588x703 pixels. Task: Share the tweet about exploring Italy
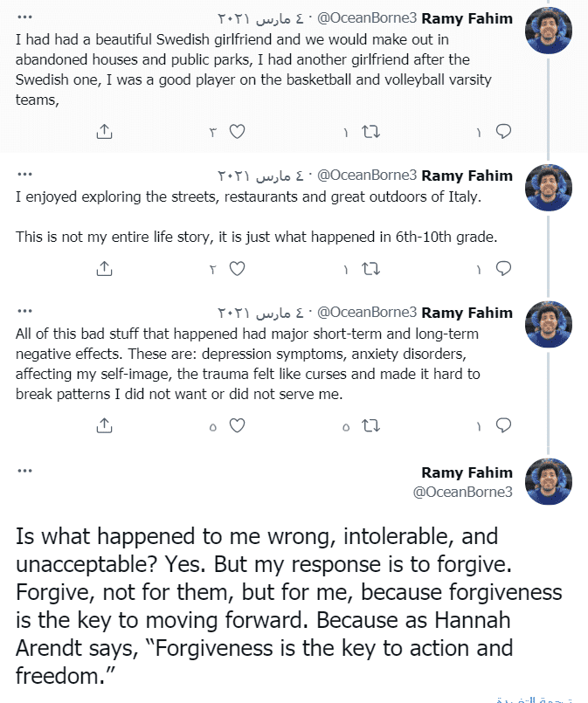(x=104, y=269)
